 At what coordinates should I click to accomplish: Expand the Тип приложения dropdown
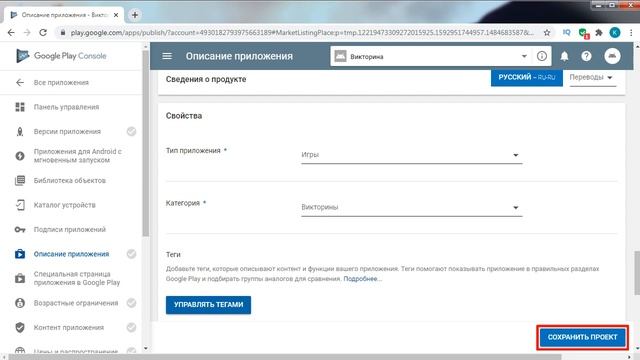pos(411,155)
